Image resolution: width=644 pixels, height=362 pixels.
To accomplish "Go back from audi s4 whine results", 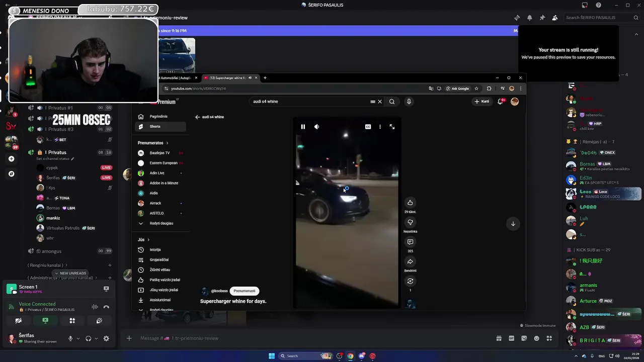I will [x=198, y=117].
